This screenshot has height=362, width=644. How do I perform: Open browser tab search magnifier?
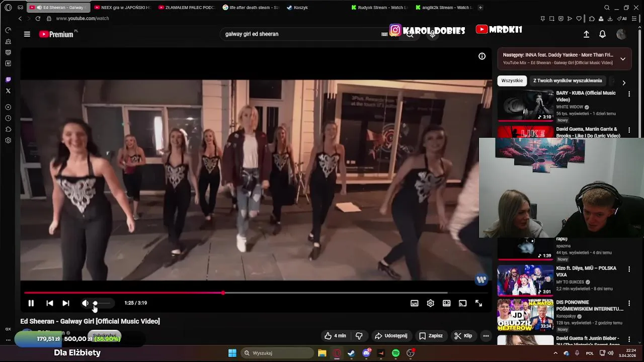607,8
